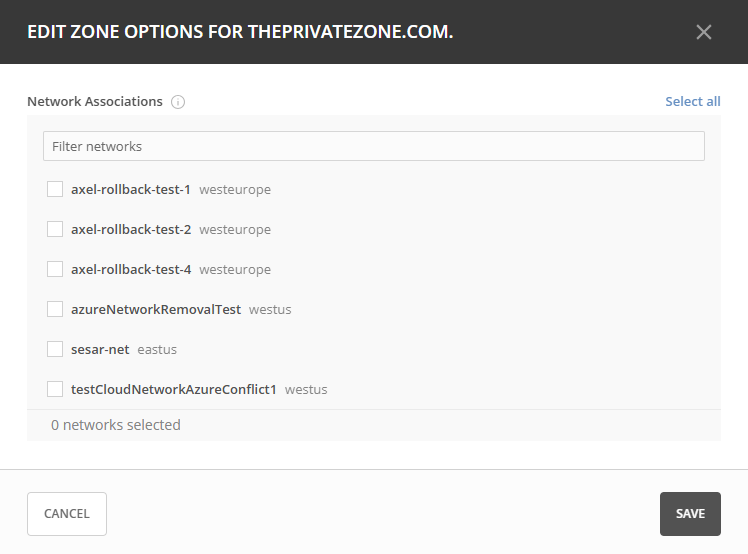748x554 pixels.
Task: Click the "0 networks selected" status text
Action: 116,425
